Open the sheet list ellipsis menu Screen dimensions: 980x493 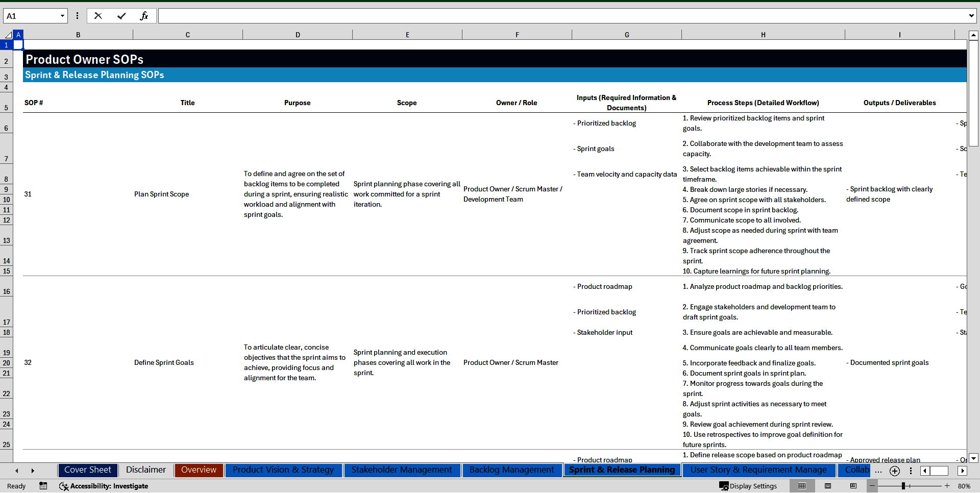pyautogui.click(x=878, y=472)
